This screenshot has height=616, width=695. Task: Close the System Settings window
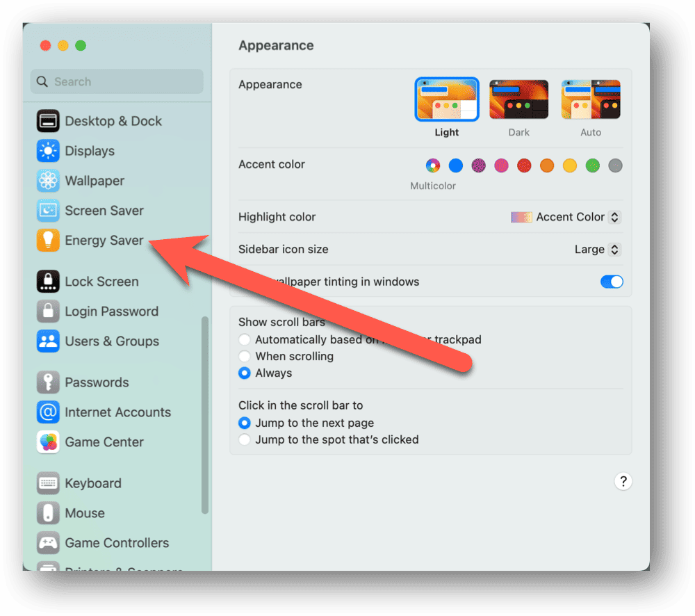point(45,45)
